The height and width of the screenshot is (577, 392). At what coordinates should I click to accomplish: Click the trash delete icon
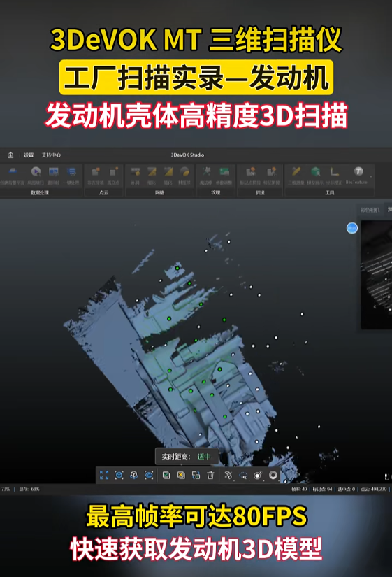click(210, 475)
